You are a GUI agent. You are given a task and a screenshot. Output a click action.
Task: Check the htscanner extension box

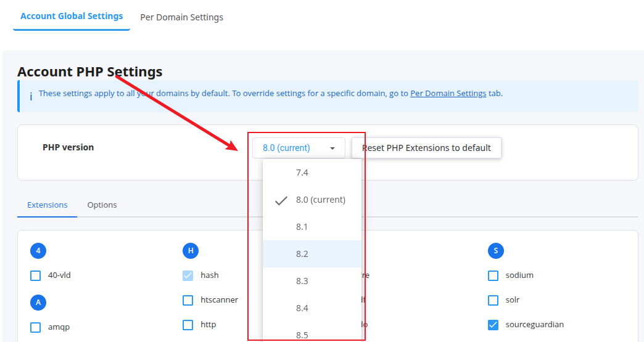point(188,300)
